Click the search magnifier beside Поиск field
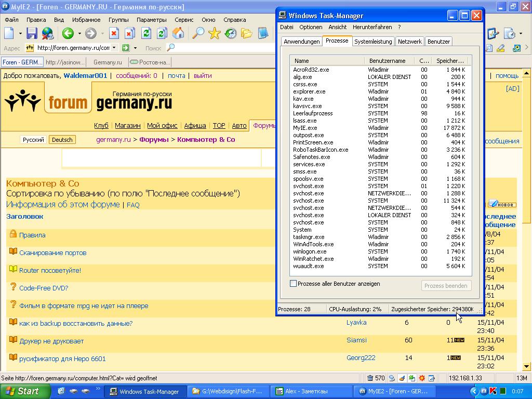 170,48
